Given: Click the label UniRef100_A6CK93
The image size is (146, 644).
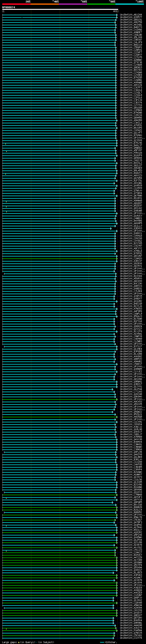Looking at the screenshot, I should pyautogui.click(x=131, y=281).
